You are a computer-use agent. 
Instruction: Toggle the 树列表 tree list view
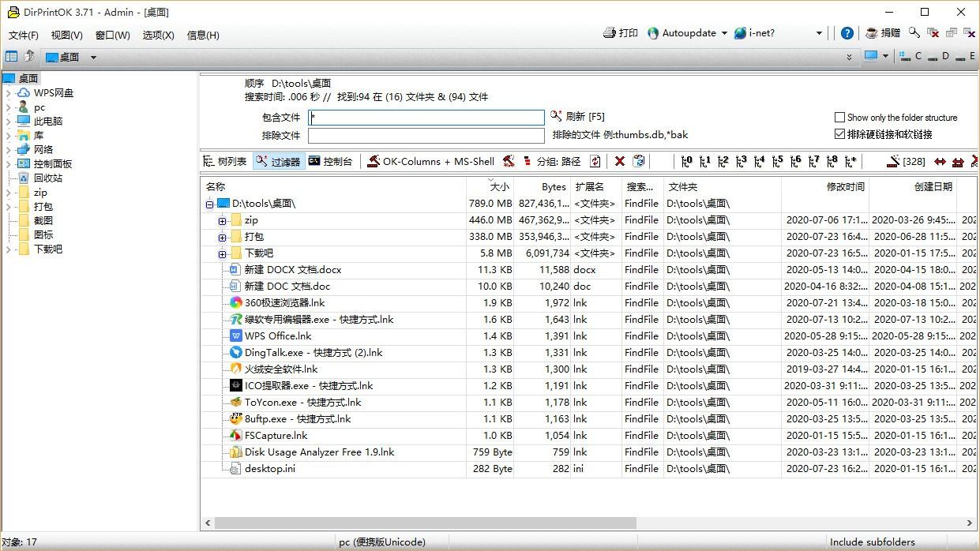225,161
